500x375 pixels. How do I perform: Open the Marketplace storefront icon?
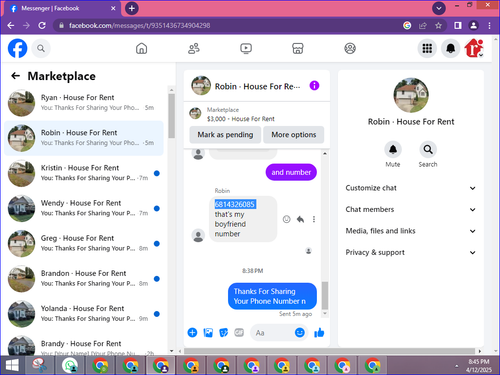298,49
